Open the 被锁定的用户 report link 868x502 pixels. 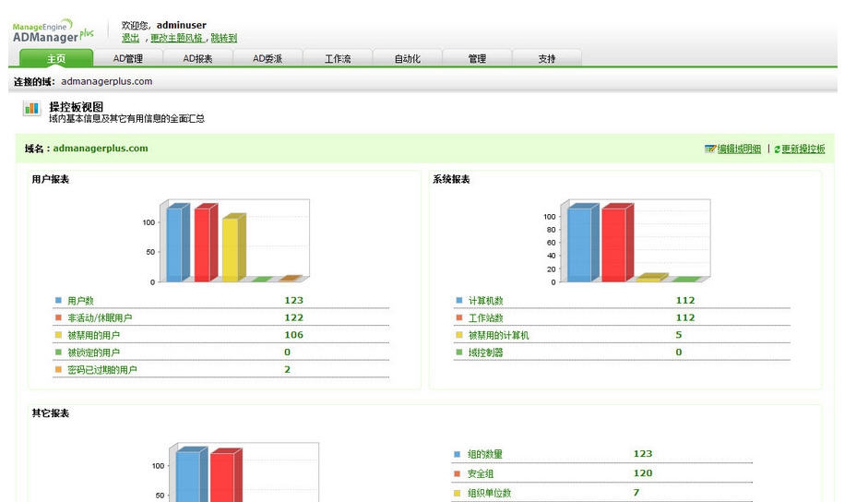[93, 352]
